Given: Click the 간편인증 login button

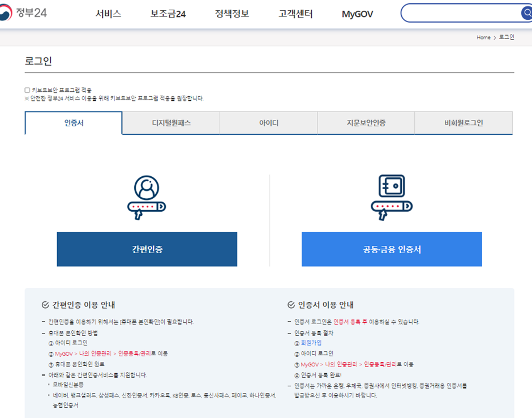Looking at the screenshot, I should [147, 249].
